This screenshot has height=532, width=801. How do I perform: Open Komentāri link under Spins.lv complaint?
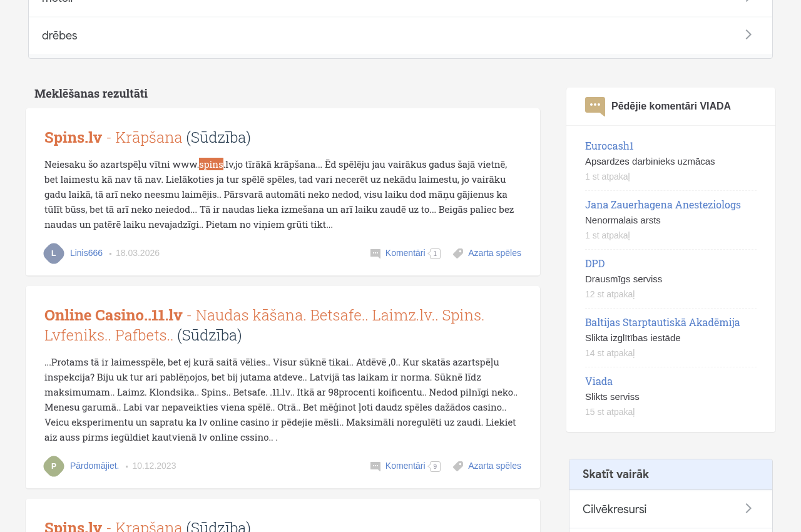click(x=406, y=253)
